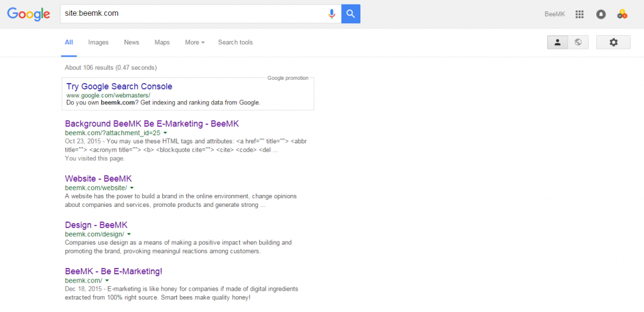
Task: Open Background BeeMK Be E-Marketing result
Action: tap(152, 124)
